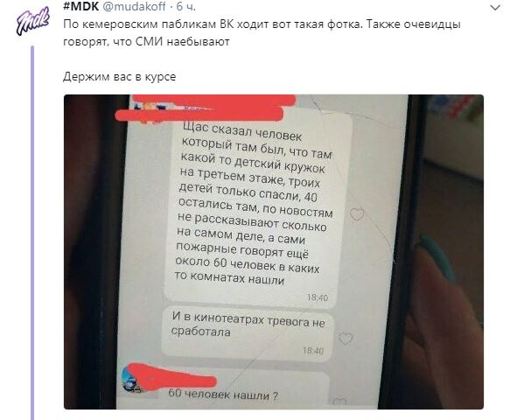
Task: Select the "тревога не сработала" message bubble
Action: (248, 334)
